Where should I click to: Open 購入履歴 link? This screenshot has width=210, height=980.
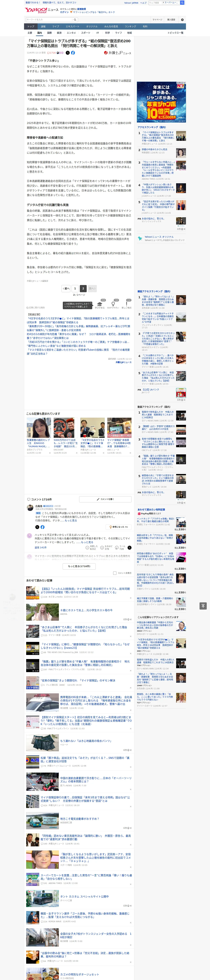(x=171, y=20)
